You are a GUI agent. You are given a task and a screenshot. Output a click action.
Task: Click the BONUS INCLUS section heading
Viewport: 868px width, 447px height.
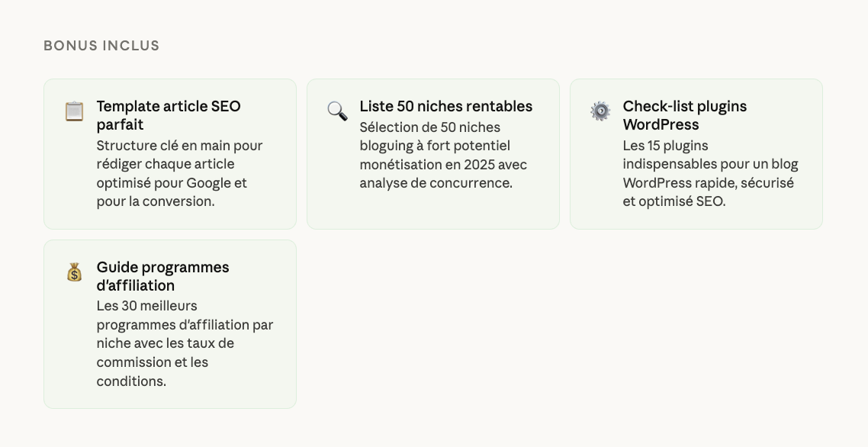(101, 46)
